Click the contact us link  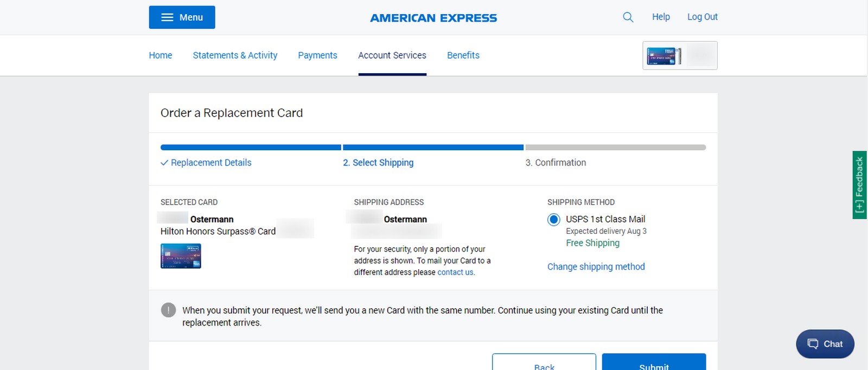click(455, 272)
